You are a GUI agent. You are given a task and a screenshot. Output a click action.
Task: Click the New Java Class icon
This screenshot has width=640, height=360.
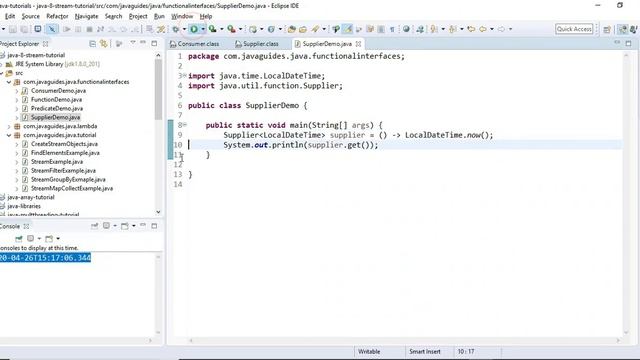tap(271, 29)
